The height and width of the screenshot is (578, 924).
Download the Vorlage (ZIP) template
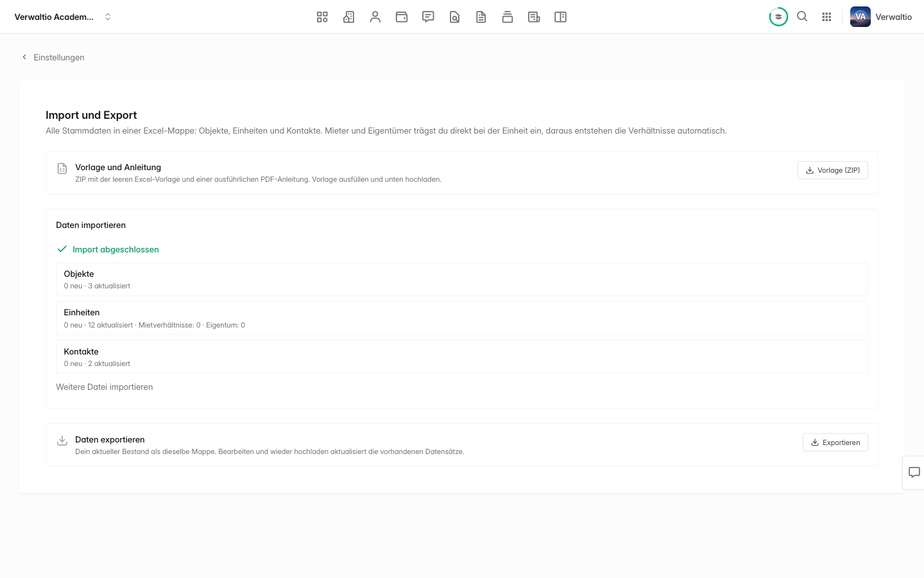pos(833,170)
